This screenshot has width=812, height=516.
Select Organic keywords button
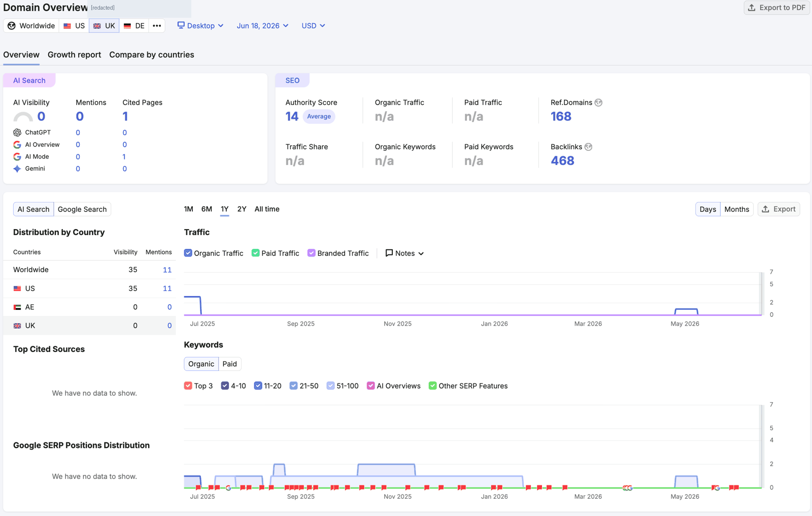click(x=201, y=364)
